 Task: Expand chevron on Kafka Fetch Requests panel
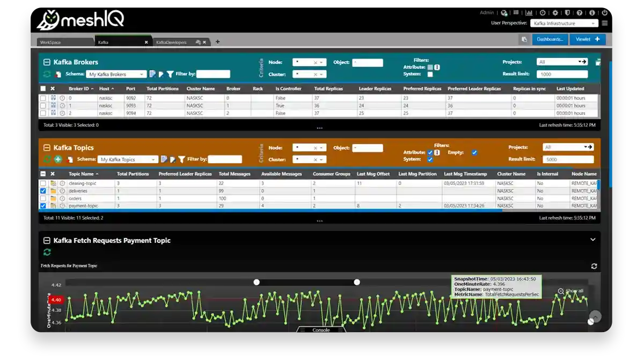pyautogui.click(x=593, y=240)
